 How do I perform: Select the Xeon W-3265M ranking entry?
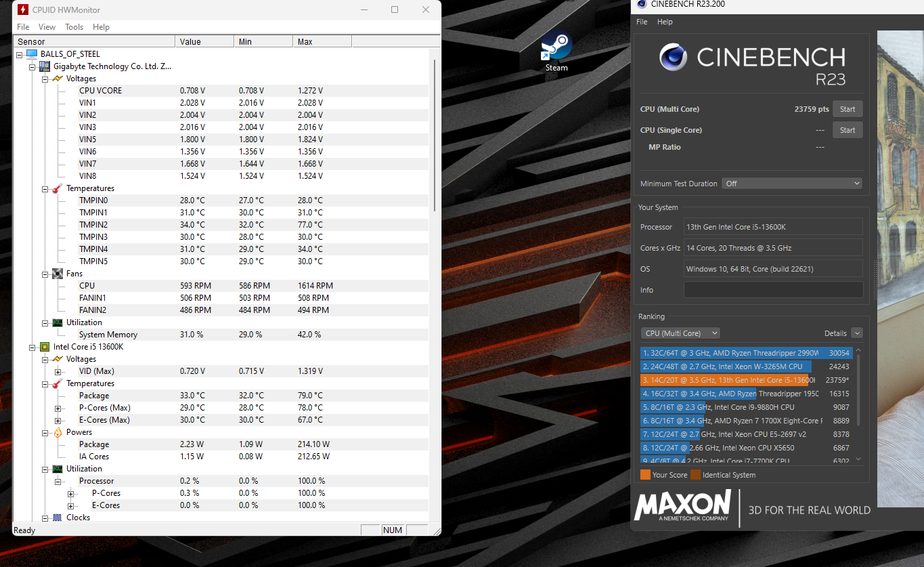click(746, 366)
